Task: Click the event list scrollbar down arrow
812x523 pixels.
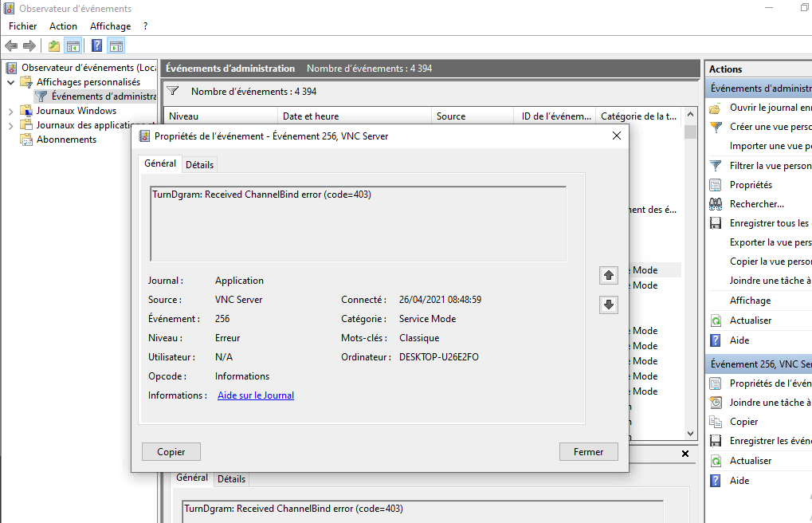Action: pyautogui.click(x=690, y=433)
